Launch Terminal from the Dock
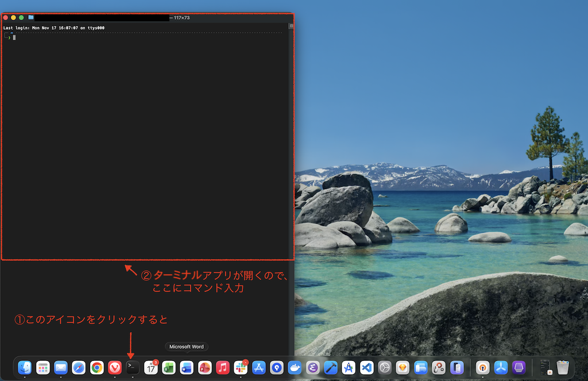Viewport: 588px width, 381px height. pyautogui.click(x=133, y=367)
